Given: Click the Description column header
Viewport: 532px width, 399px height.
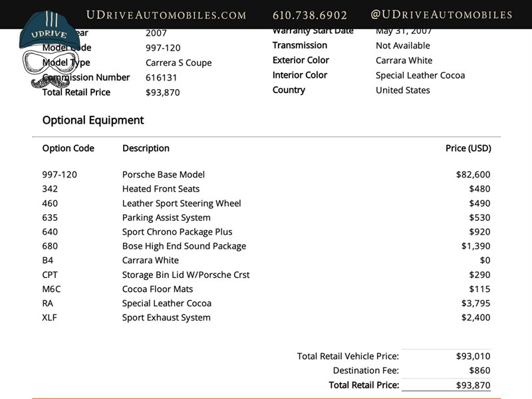Looking at the screenshot, I should pyautogui.click(x=146, y=148).
